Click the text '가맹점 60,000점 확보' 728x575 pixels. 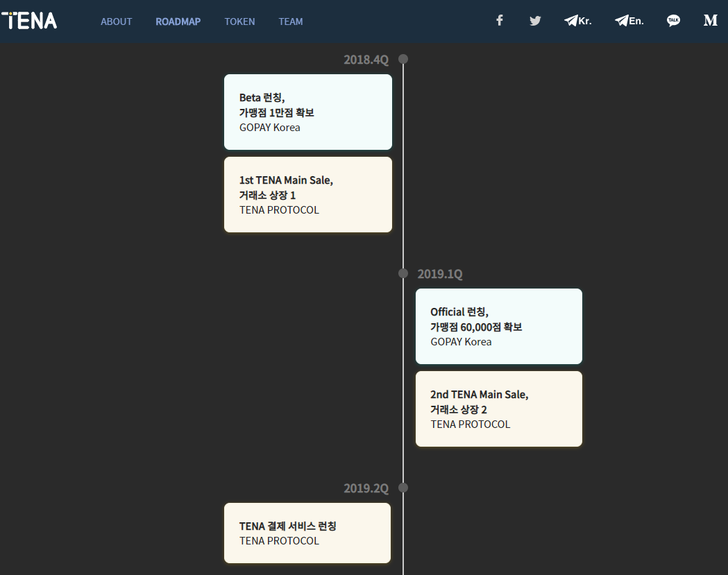[x=476, y=327]
